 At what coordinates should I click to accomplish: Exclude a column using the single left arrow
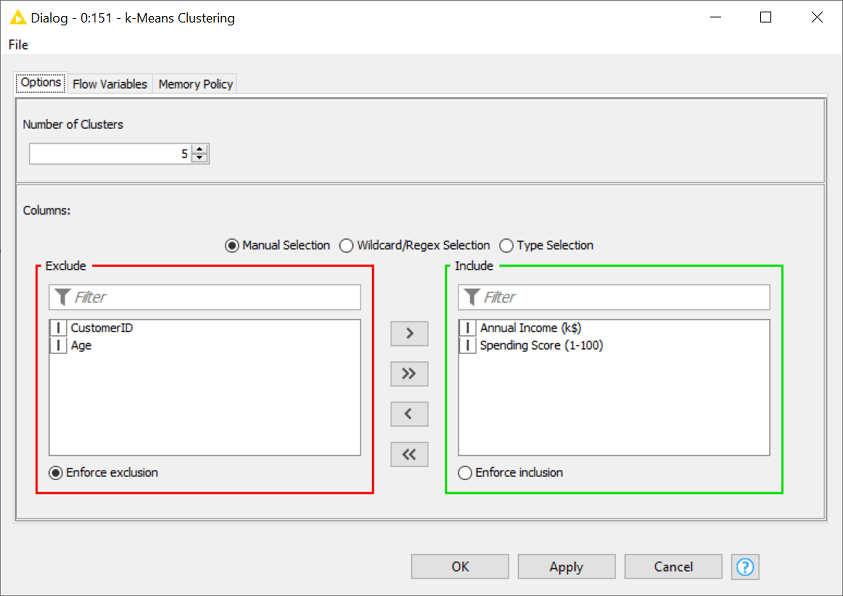click(x=409, y=413)
